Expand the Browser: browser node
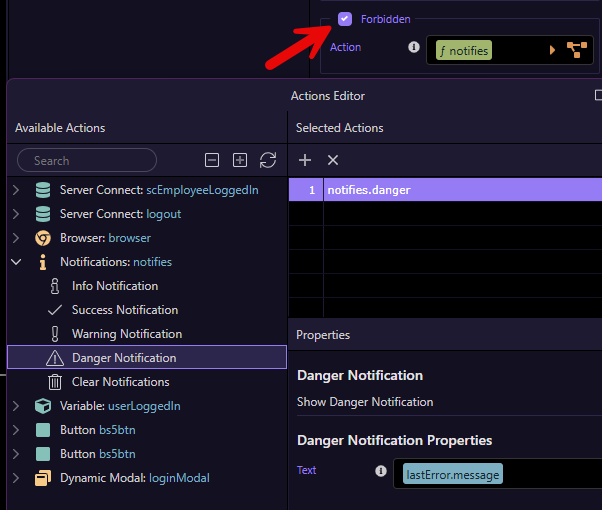The width and height of the screenshot is (602, 510). click(16, 238)
